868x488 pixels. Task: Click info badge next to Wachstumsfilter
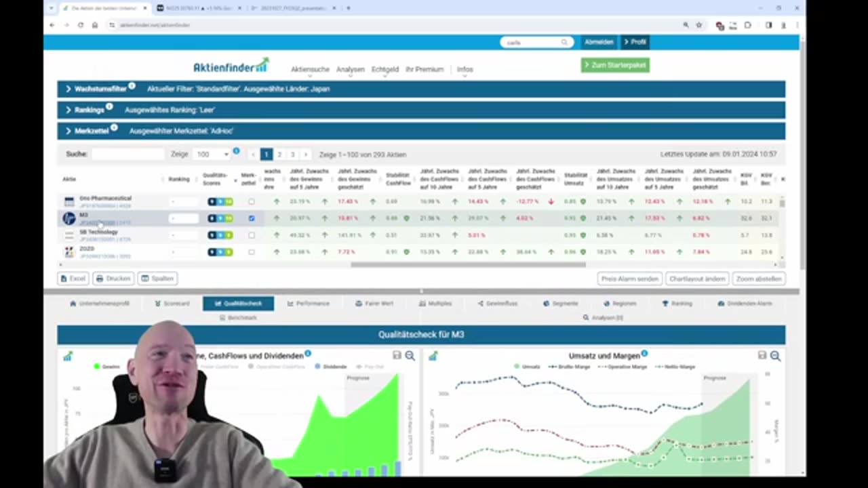tap(132, 86)
